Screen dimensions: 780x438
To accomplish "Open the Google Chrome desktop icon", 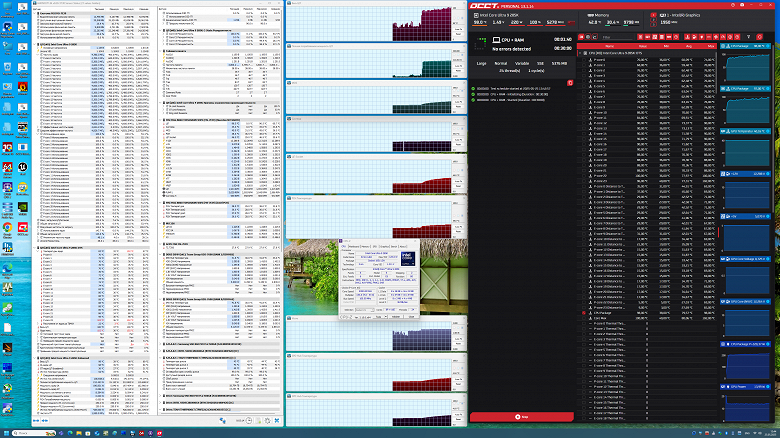I will pyautogui.click(x=7, y=227).
